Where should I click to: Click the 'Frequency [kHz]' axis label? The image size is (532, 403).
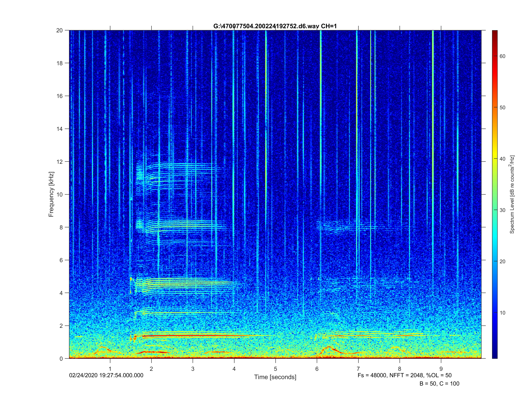[x=51, y=194]
